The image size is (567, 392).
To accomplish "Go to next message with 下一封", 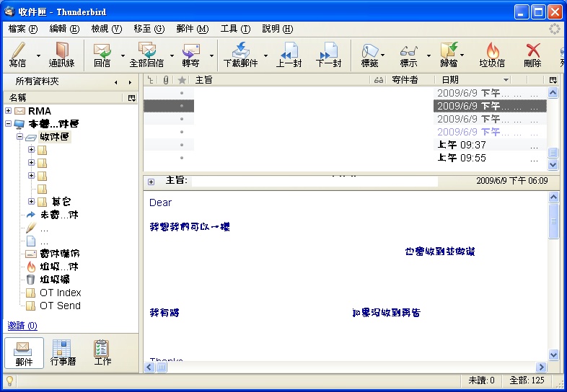I will [x=328, y=54].
